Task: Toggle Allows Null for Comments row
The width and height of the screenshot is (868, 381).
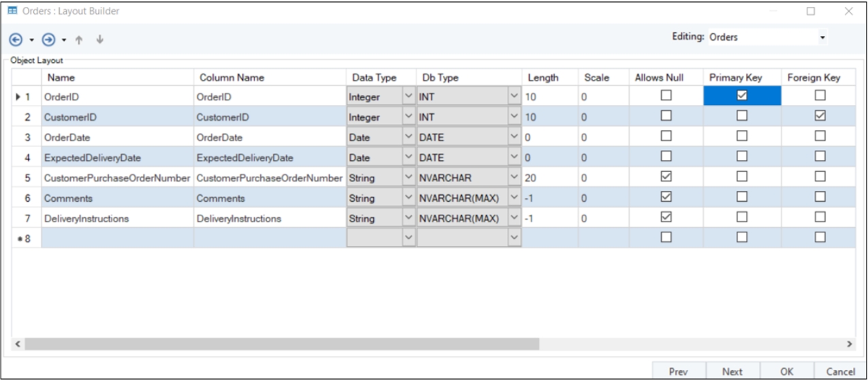Action: click(x=666, y=197)
